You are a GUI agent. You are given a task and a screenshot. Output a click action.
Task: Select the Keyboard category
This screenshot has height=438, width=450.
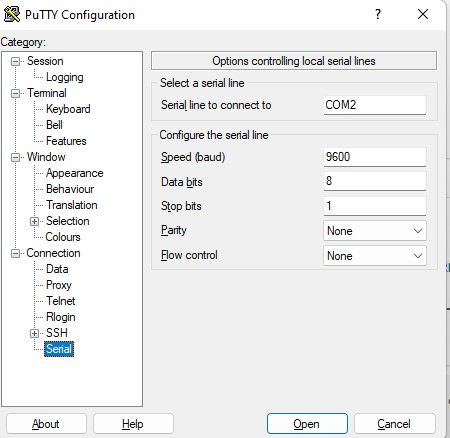pos(68,109)
